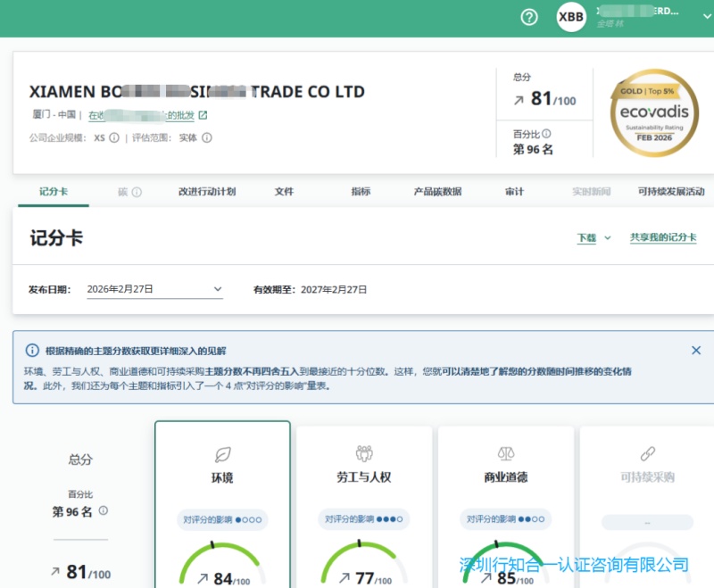Click the info icon on the 碳 tab
This screenshot has width=714, height=588.
pyautogui.click(x=137, y=192)
